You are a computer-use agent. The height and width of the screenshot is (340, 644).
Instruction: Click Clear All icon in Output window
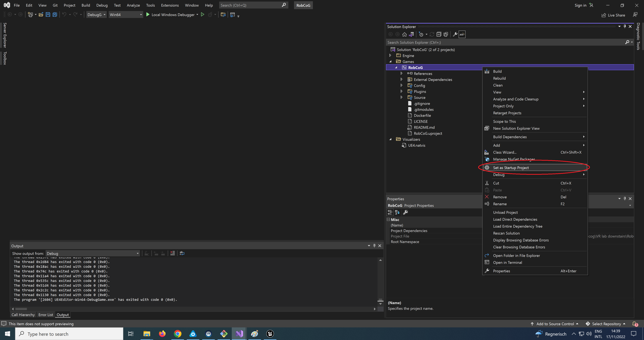[172, 253]
